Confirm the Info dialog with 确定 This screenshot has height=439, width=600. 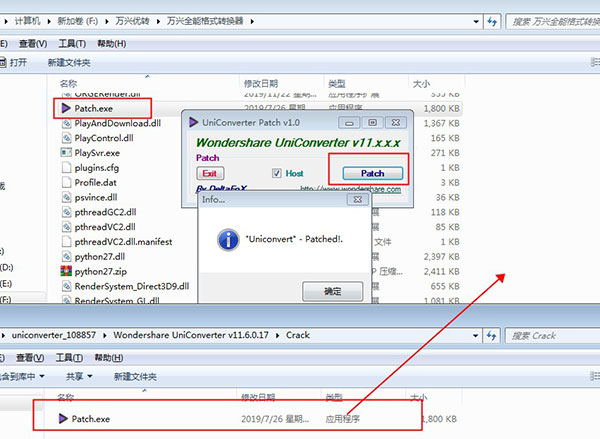(332, 291)
